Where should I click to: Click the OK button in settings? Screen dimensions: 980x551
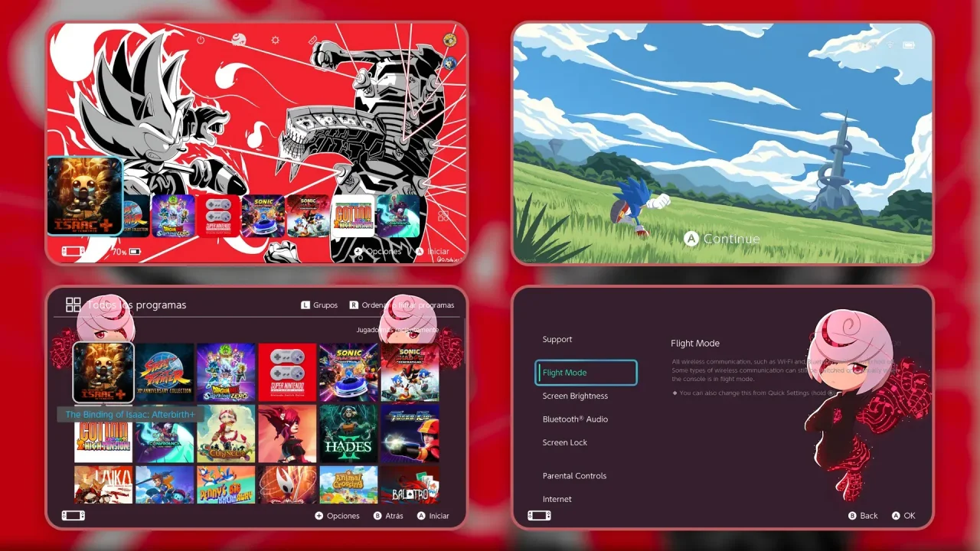[x=903, y=516]
